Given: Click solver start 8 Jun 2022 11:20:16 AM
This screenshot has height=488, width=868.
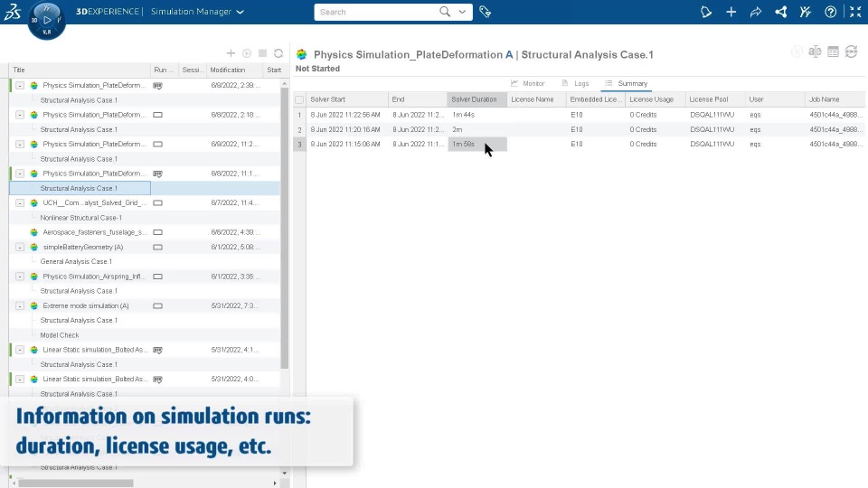Looking at the screenshot, I should pyautogui.click(x=345, y=129).
